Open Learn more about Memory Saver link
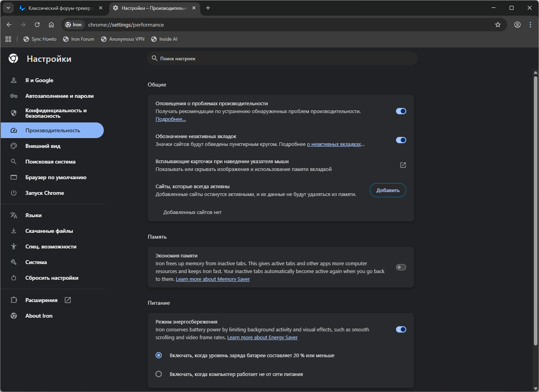 (213, 279)
